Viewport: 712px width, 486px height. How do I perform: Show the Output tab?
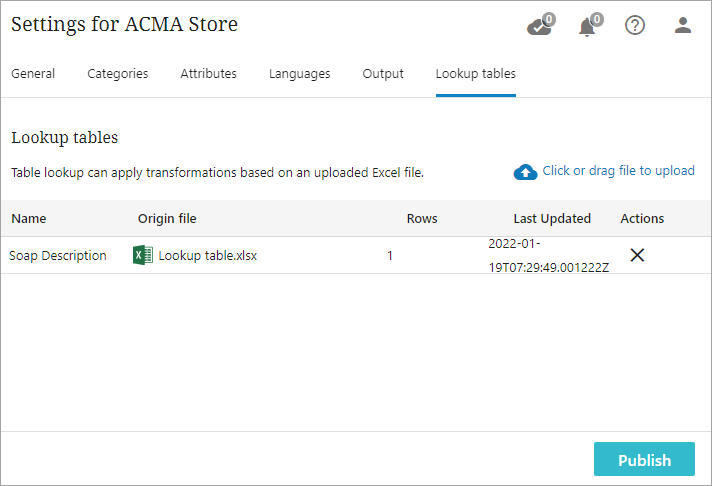click(383, 74)
